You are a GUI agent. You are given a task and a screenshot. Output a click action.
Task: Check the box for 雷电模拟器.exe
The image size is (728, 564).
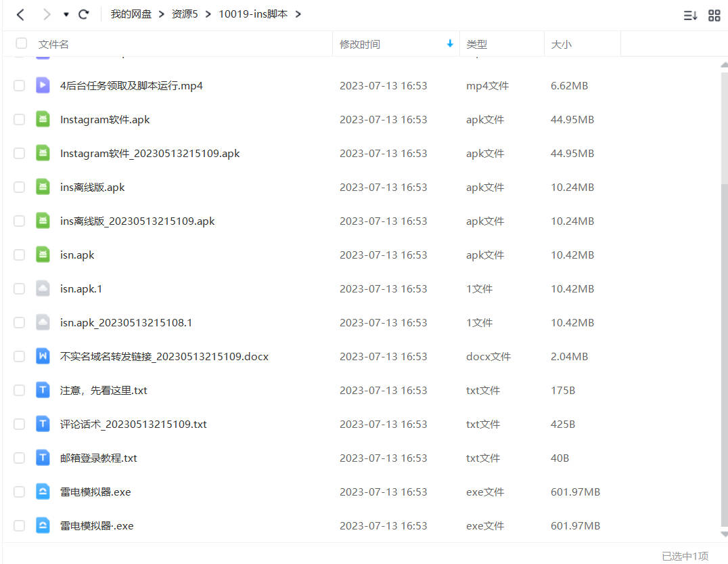pyautogui.click(x=19, y=492)
